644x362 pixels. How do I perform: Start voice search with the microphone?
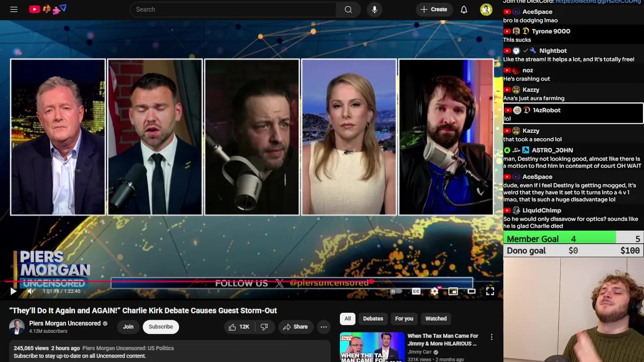coord(374,9)
